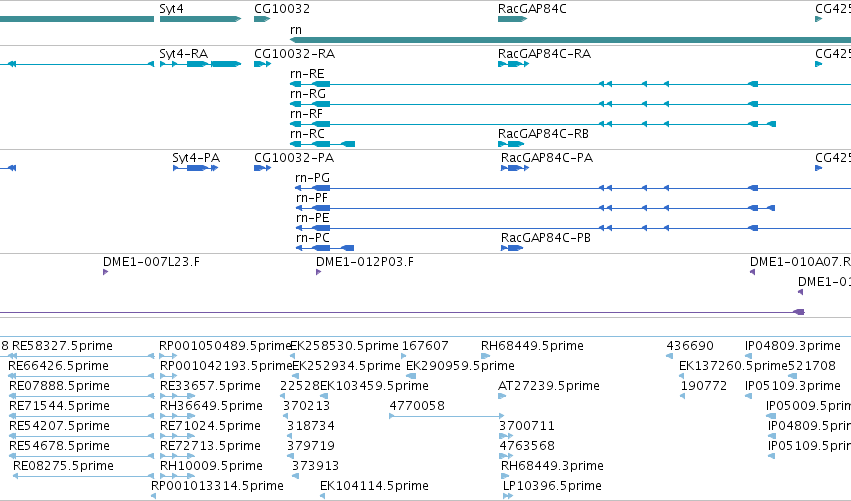Select the 436690 feature label
The height and width of the screenshot is (501, 851).
(x=690, y=346)
